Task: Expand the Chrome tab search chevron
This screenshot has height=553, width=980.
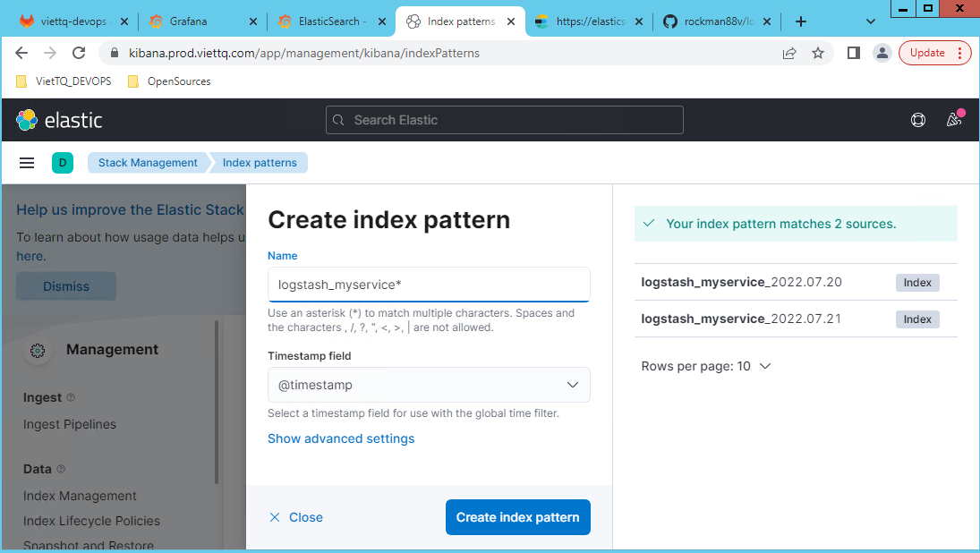Action: [x=871, y=21]
